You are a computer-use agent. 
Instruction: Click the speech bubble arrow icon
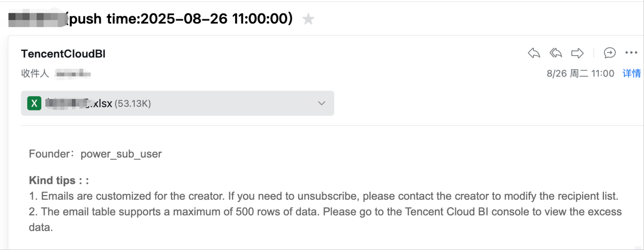click(610, 53)
